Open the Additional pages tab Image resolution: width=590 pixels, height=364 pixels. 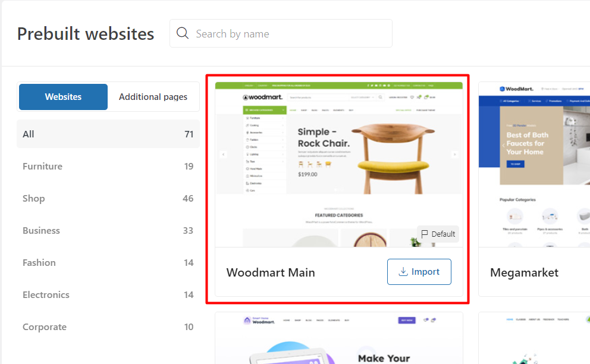tap(153, 97)
